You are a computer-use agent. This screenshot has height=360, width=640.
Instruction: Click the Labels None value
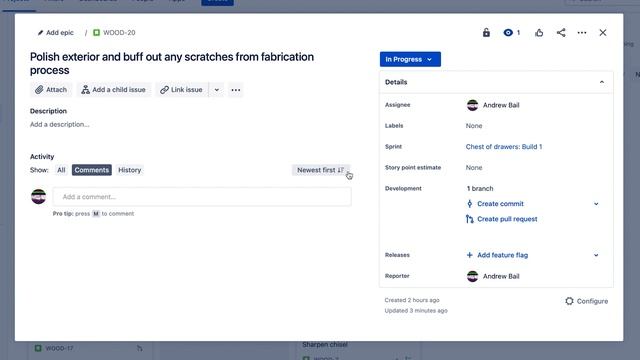[x=474, y=126]
